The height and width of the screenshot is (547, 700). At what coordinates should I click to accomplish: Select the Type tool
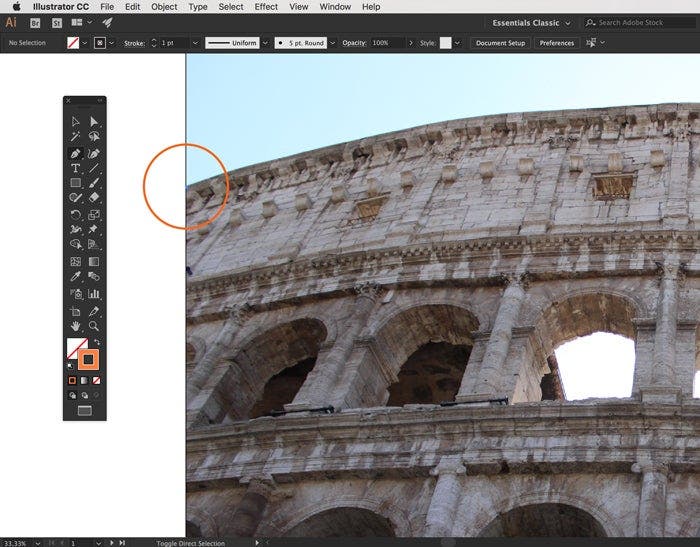point(75,168)
